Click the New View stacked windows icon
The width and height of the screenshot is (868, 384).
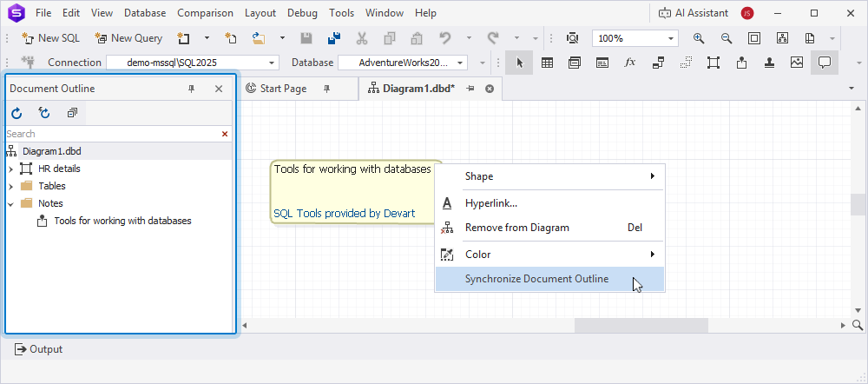[575, 63]
